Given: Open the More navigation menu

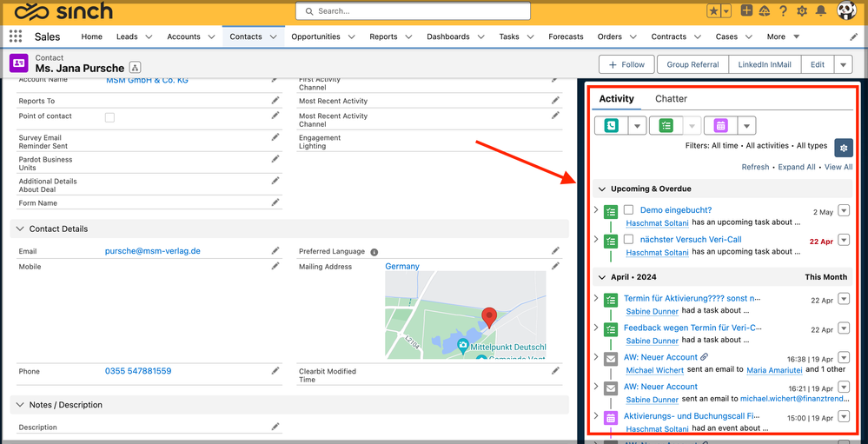Looking at the screenshot, I should 783,36.
